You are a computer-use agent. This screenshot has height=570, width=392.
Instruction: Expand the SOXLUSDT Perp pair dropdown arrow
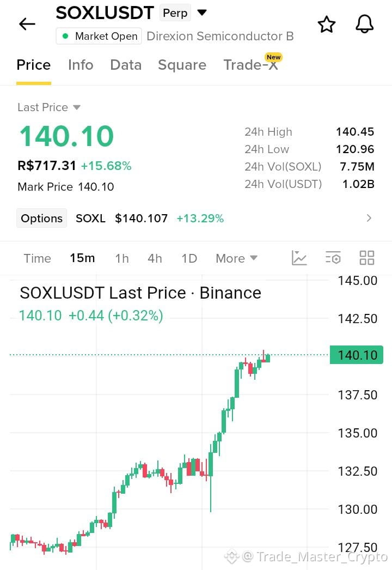[x=202, y=13]
